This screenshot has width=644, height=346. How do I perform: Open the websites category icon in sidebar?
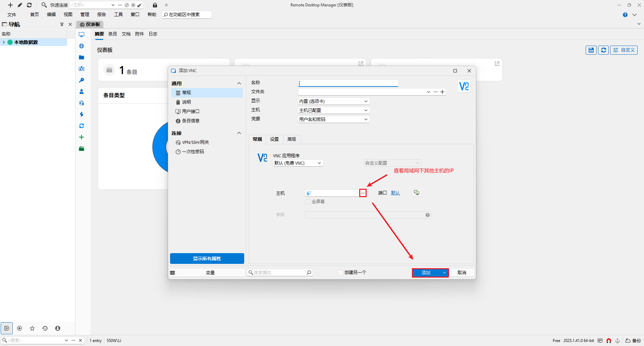click(x=82, y=46)
